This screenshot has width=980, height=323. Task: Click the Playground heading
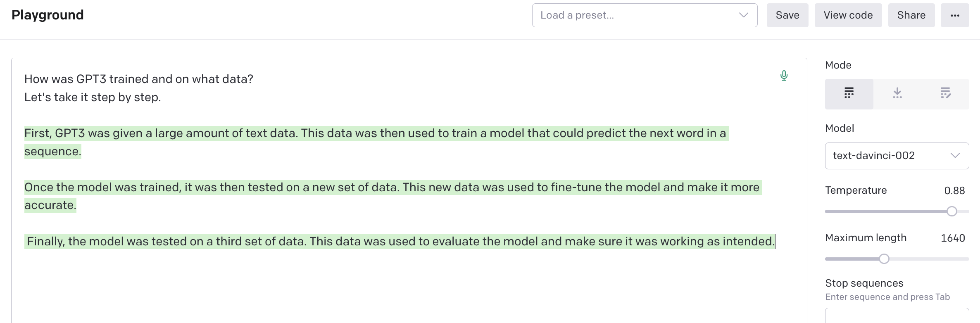pyautogui.click(x=48, y=15)
